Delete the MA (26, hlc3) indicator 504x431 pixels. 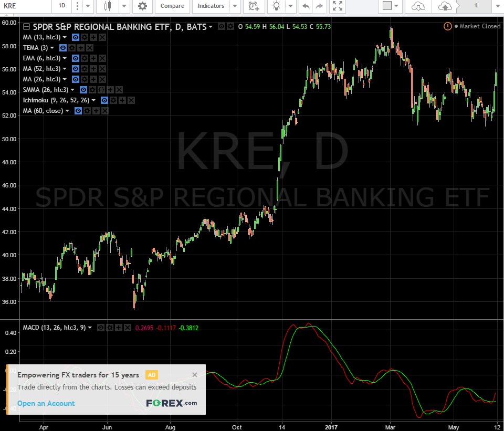point(102,79)
